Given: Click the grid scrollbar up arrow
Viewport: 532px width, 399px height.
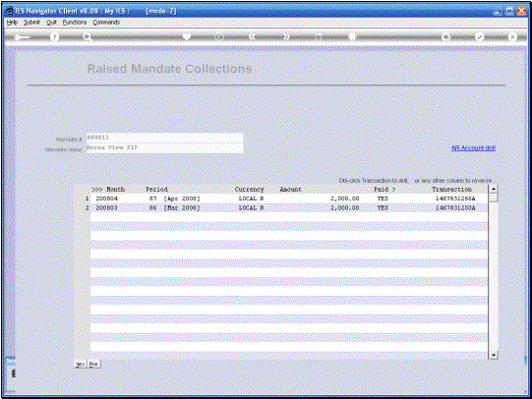Looking at the screenshot, I should (494, 189).
